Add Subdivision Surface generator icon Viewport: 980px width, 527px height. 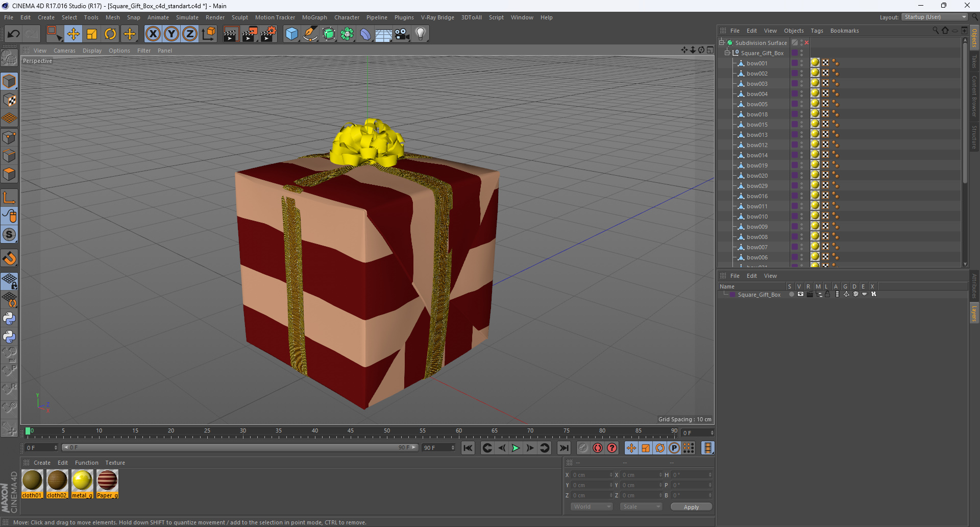coord(329,34)
